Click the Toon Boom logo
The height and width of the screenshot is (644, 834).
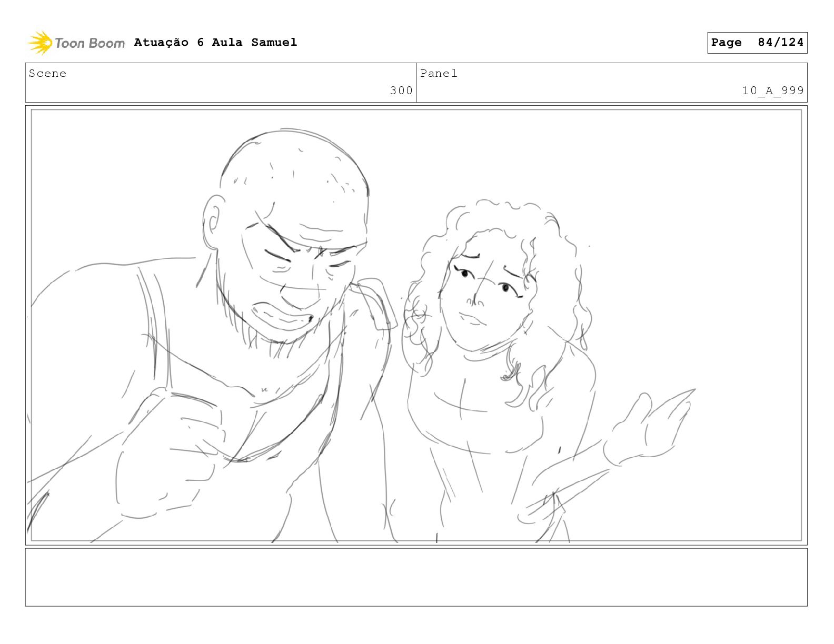[x=76, y=43]
